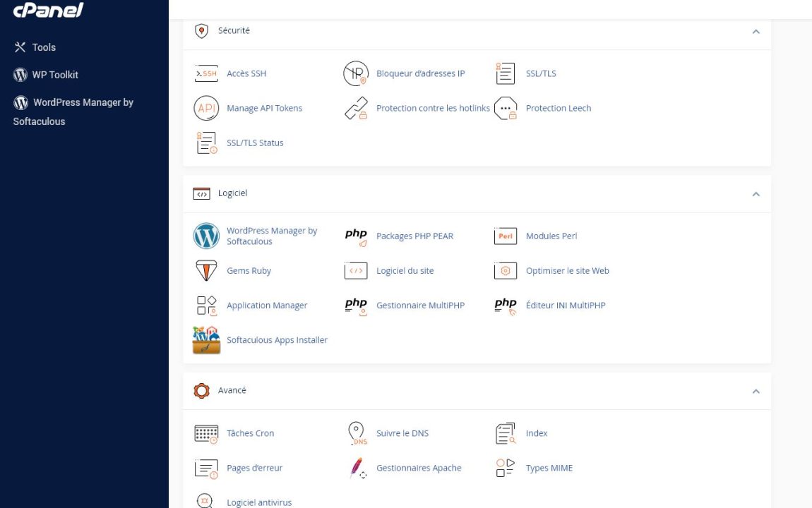Viewport: 812px width, 508px height.
Task: Open the Modules Perl icon
Action: (x=506, y=236)
